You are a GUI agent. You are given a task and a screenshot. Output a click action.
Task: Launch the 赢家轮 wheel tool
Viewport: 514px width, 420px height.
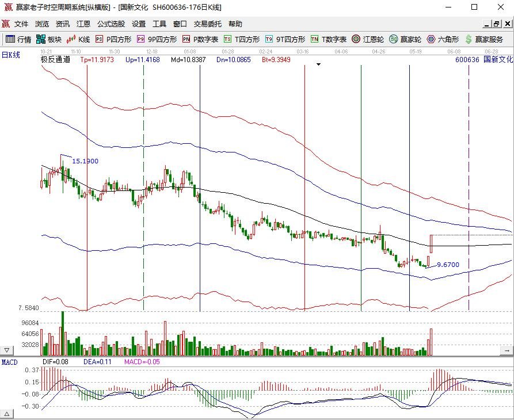pyautogui.click(x=405, y=39)
